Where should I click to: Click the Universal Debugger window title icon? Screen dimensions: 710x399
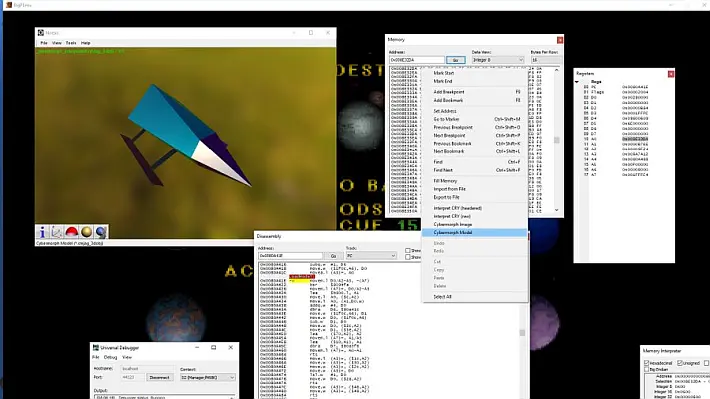click(x=96, y=347)
